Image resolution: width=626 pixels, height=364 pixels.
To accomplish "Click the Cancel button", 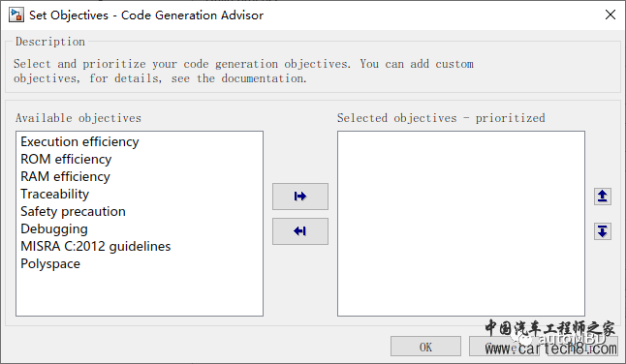I will [x=543, y=347].
